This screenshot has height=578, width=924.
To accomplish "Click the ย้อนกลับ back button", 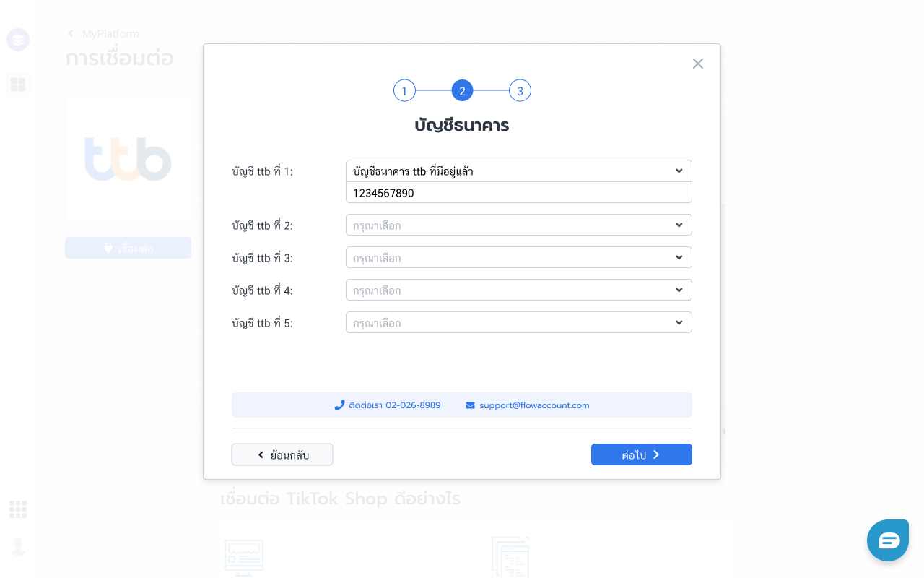I will tap(282, 454).
